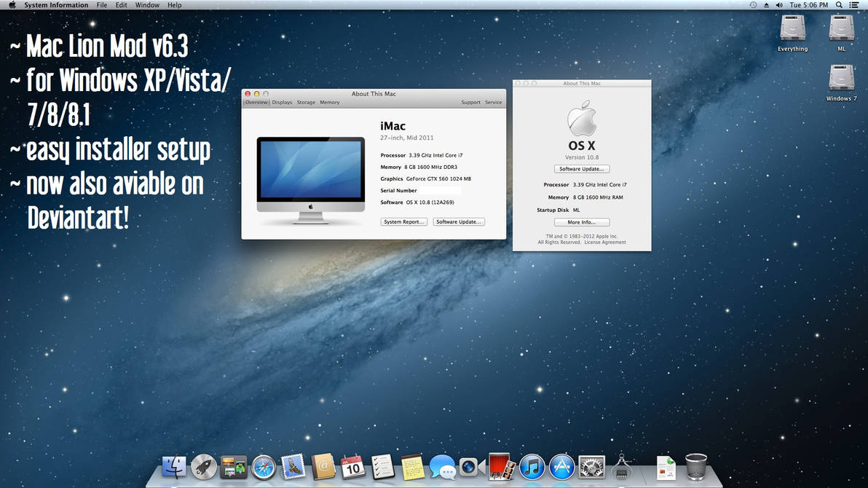Launch FaceTime camera icon in dock
The height and width of the screenshot is (488, 868).
tap(472, 468)
